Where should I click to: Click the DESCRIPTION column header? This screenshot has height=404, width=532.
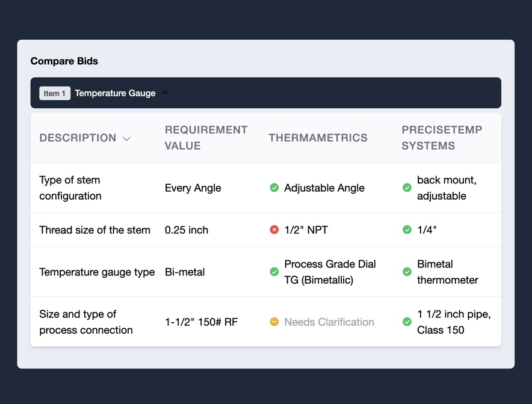(x=78, y=138)
